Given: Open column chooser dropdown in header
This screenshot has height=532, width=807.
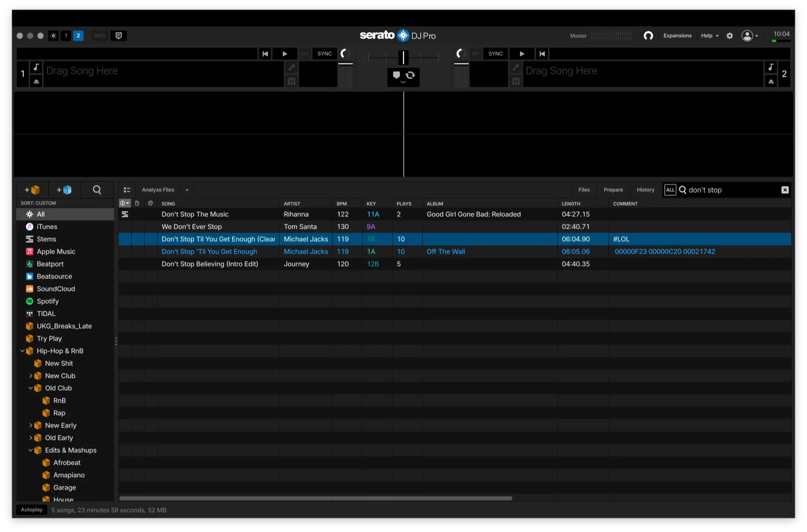Looking at the screenshot, I should (125, 203).
